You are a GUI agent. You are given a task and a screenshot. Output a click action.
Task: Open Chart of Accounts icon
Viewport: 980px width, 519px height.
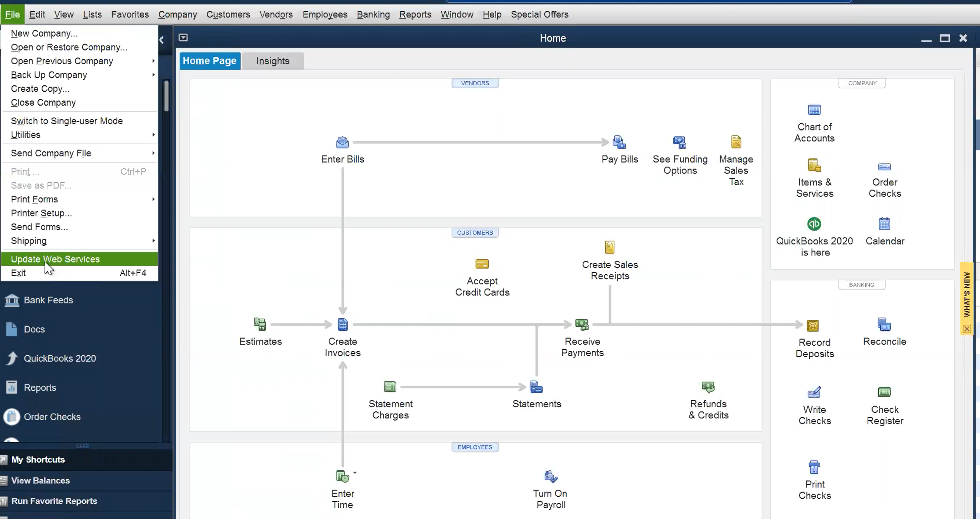click(814, 110)
